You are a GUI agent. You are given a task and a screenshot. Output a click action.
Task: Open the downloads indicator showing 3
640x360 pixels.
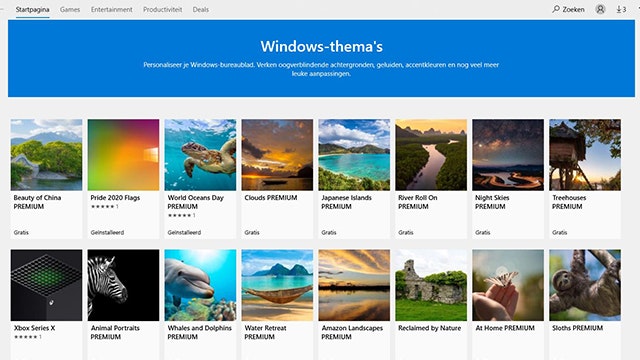[x=621, y=9]
